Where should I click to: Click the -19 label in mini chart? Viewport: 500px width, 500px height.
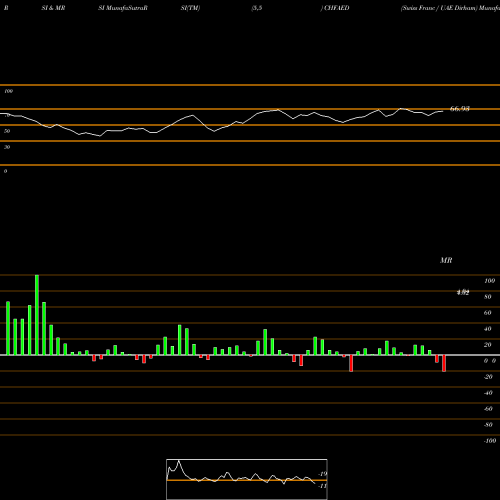[322, 474]
